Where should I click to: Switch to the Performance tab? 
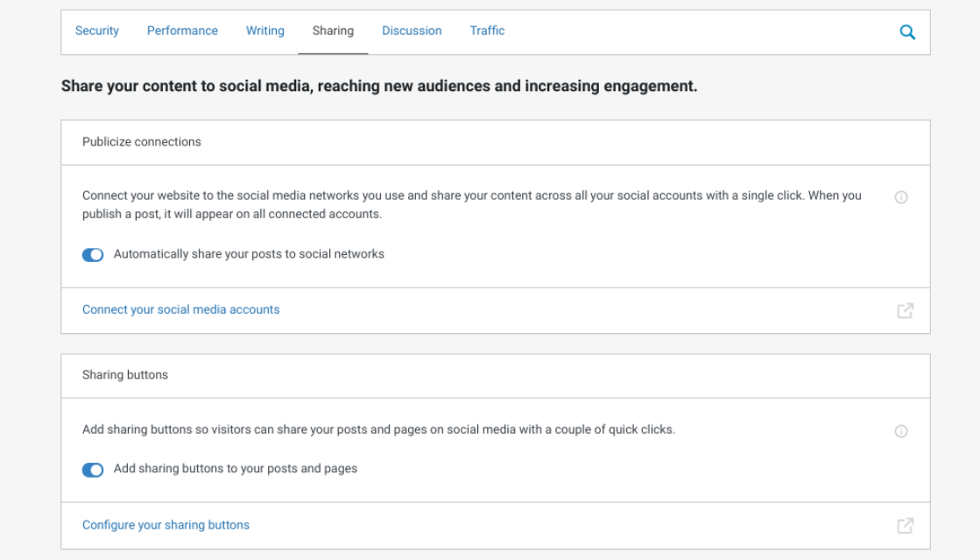[x=182, y=31]
